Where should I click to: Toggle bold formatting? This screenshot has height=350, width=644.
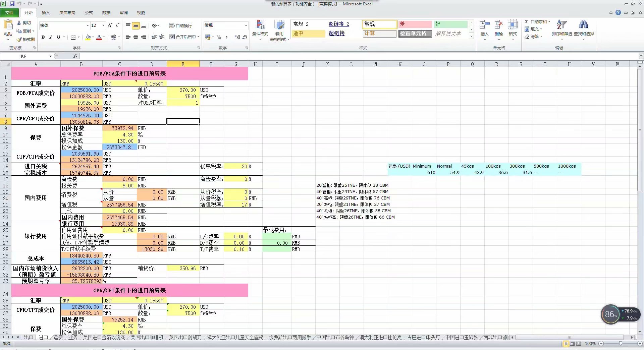click(43, 37)
